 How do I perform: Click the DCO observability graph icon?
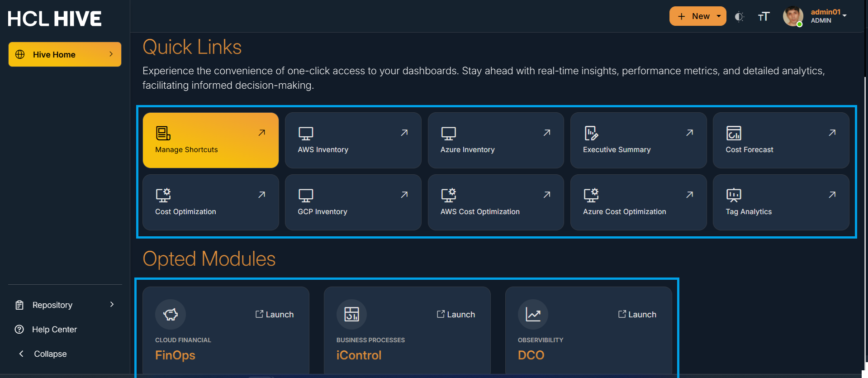[533, 314]
